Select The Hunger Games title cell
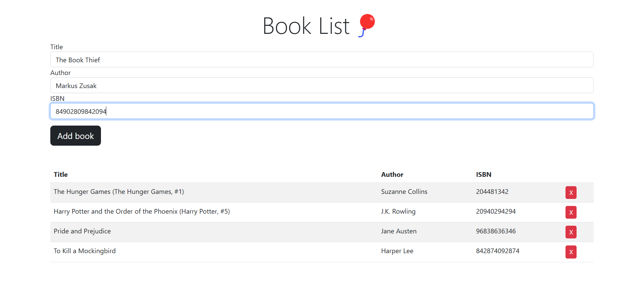Image resolution: width=644 pixels, height=291 pixels. (119, 192)
